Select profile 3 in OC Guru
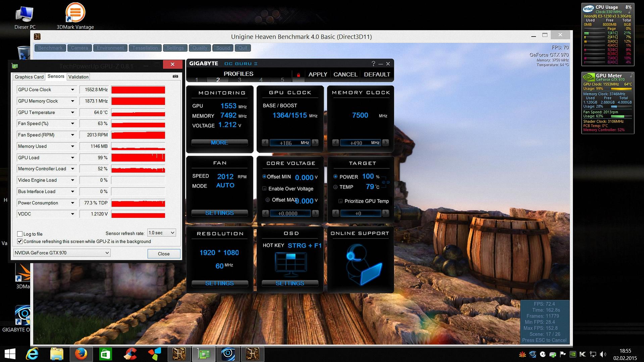 [x=239, y=80]
